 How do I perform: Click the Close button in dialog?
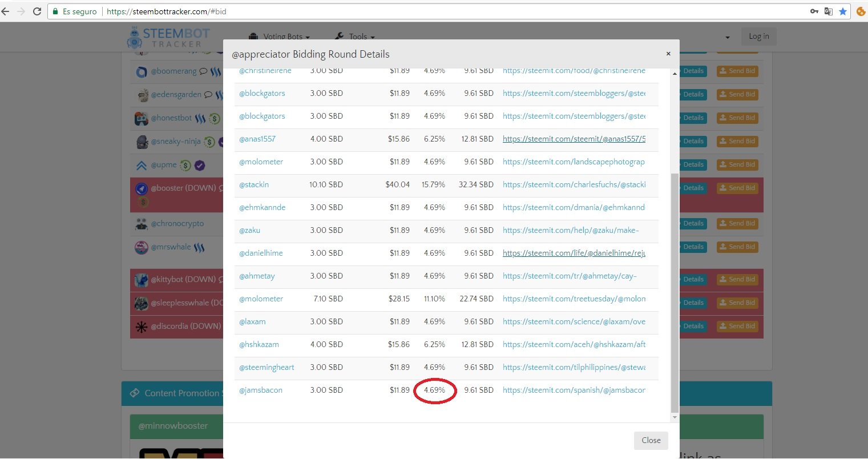pos(651,440)
